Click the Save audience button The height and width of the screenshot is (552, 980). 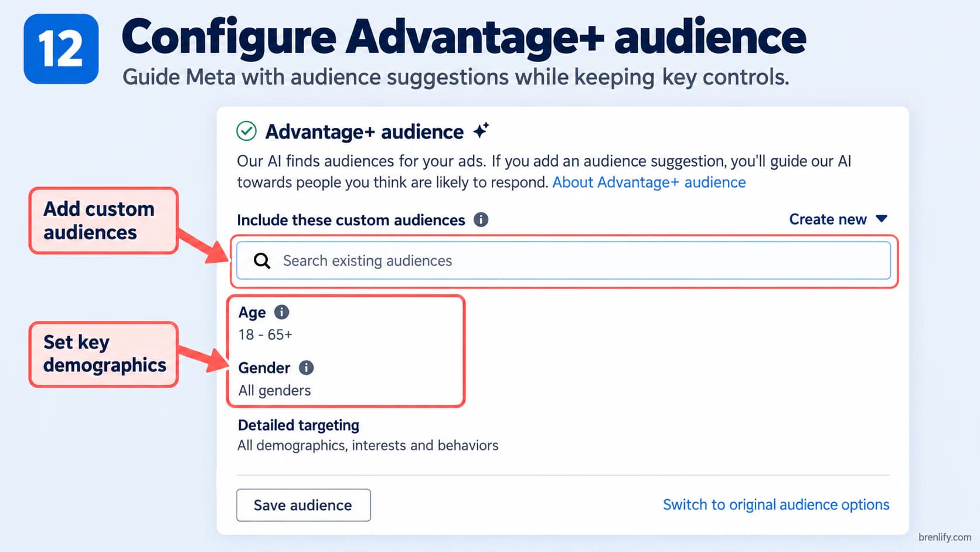click(x=304, y=505)
